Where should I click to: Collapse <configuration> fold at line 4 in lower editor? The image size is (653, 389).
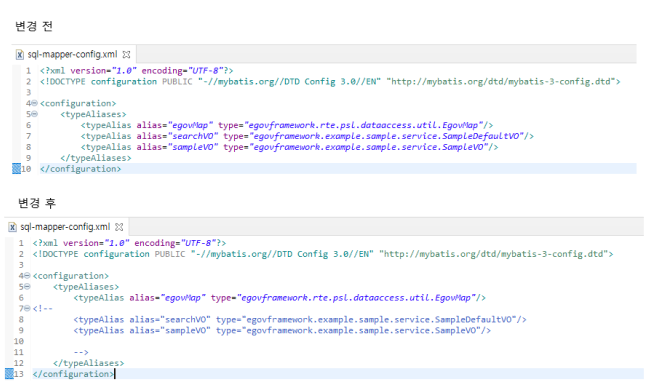pyautogui.click(x=27, y=275)
